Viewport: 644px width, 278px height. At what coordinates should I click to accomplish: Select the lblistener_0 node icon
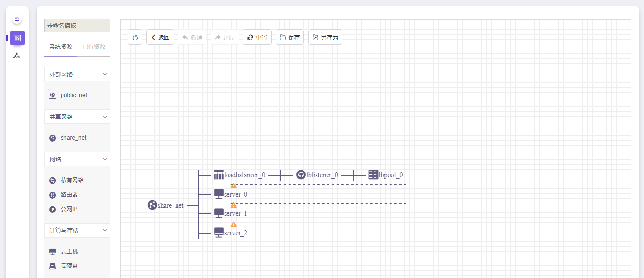point(301,175)
